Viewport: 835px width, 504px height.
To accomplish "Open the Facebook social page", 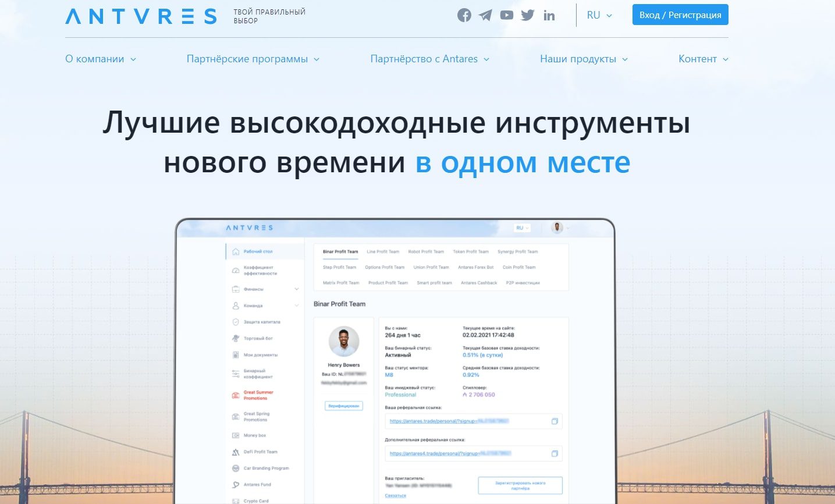I will click(464, 15).
